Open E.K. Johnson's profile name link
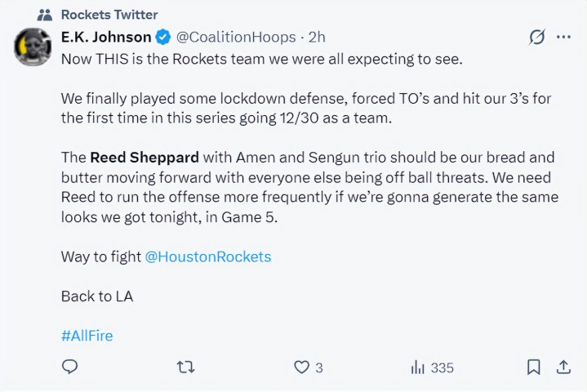 [106, 37]
